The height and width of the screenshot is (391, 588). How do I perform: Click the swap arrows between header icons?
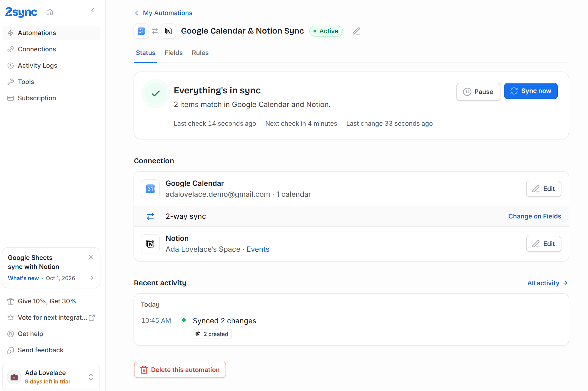pyautogui.click(x=155, y=31)
